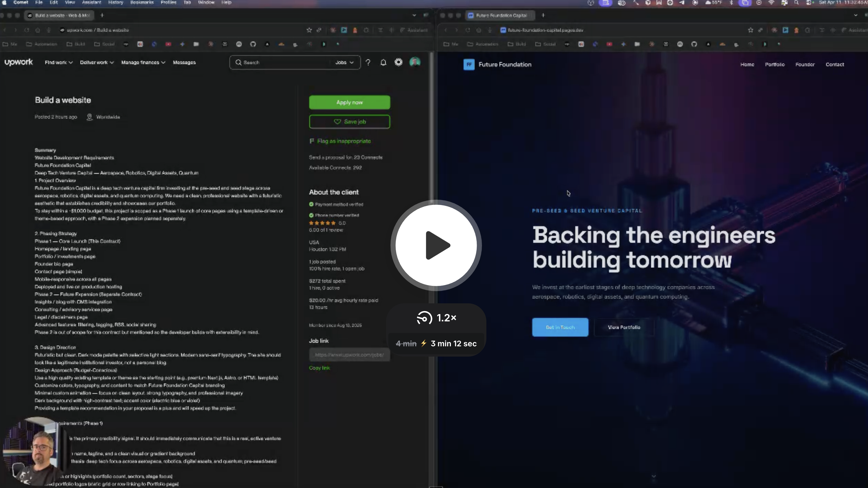Click the FF logo icon on the site header
Viewport: 868px width, 488px height.
(x=469, y=64)
